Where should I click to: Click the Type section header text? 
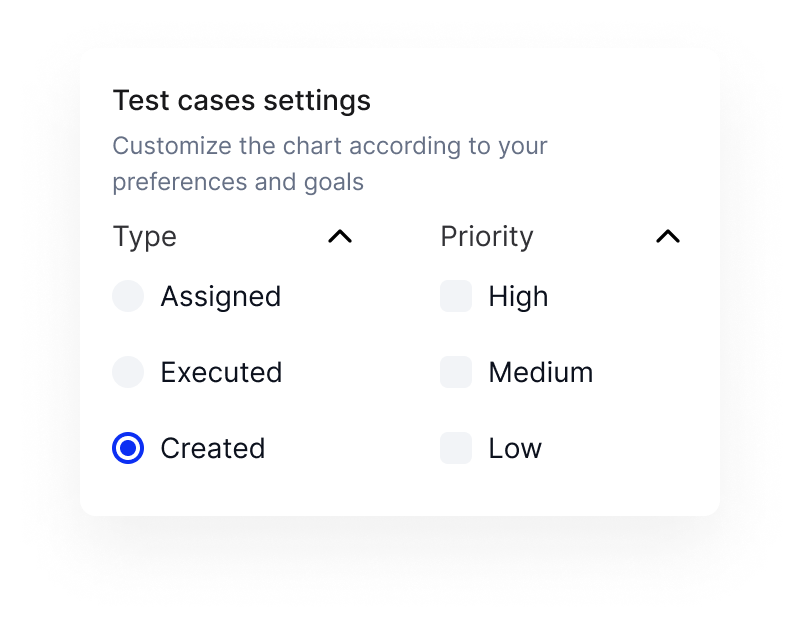tap(145, 237)
